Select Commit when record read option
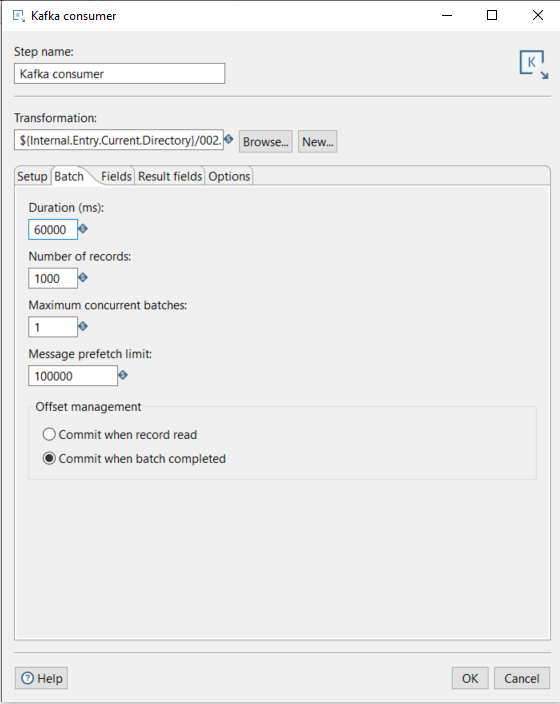This screenshot has height=704, width=560. point(120,435)
